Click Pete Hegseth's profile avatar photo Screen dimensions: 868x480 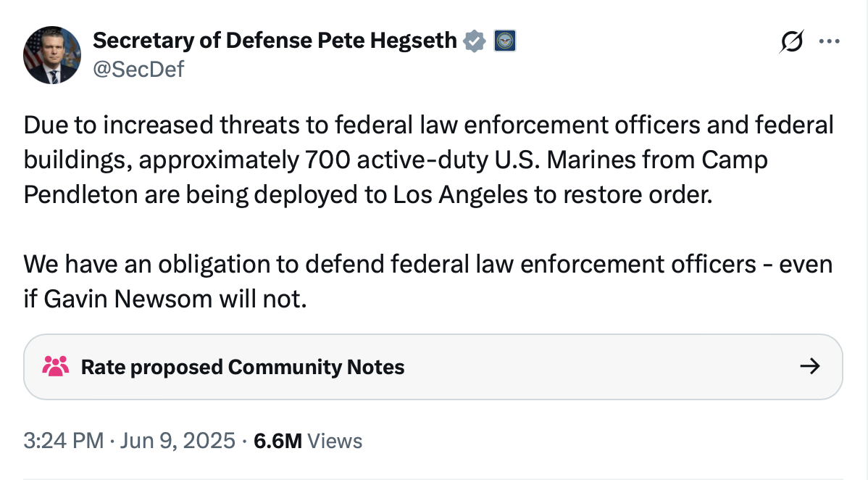[52, 56]
